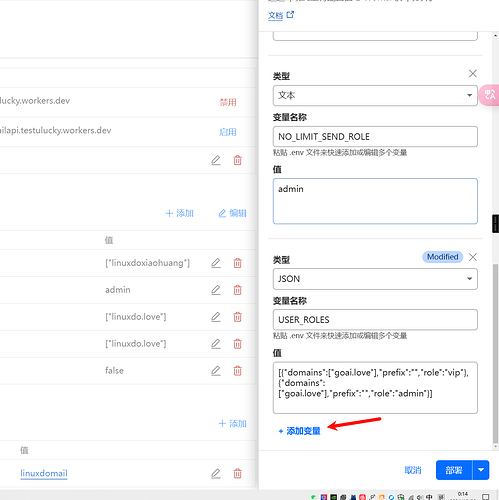Image resolution: width=499 pixels, height=500 pixels.
Task: Focus the USER_ROLES JSON value textarea
Action: point(375,388)
